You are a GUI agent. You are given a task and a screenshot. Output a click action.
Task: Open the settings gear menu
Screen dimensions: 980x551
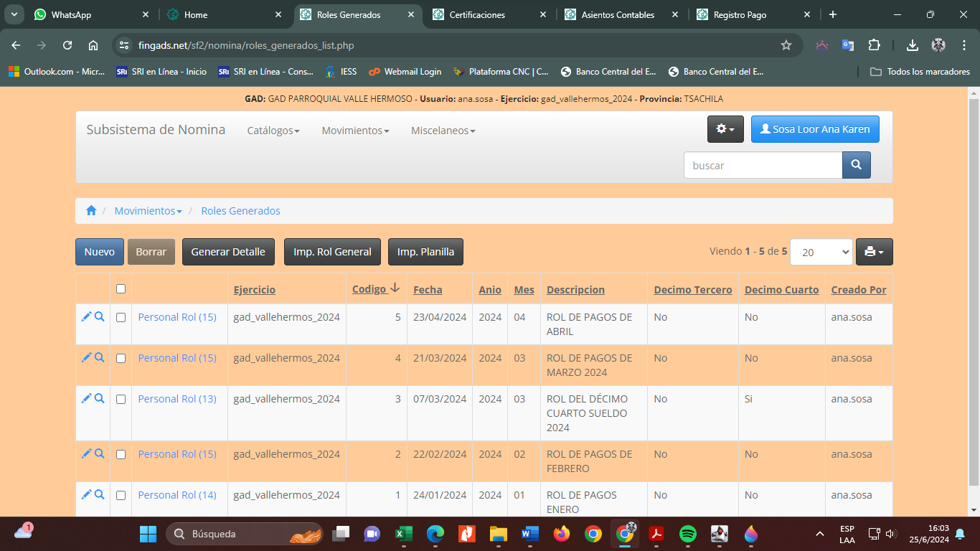pos(725,129)
